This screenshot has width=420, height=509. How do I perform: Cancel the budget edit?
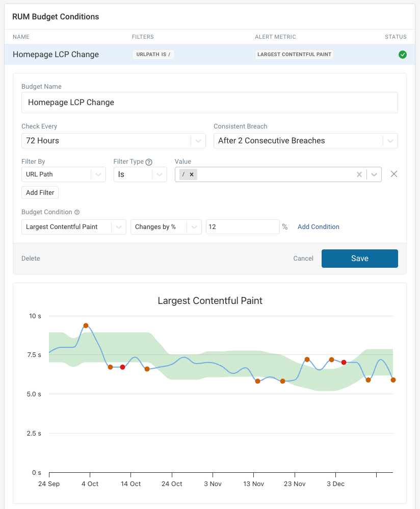[x=303, y=259]
